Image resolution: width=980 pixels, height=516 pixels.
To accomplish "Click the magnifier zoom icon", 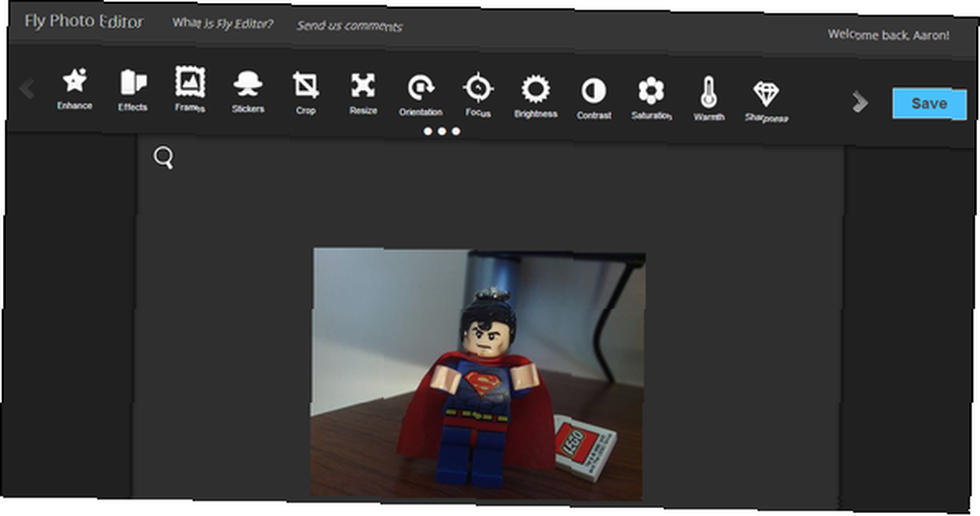I will (x=164, y=158).
